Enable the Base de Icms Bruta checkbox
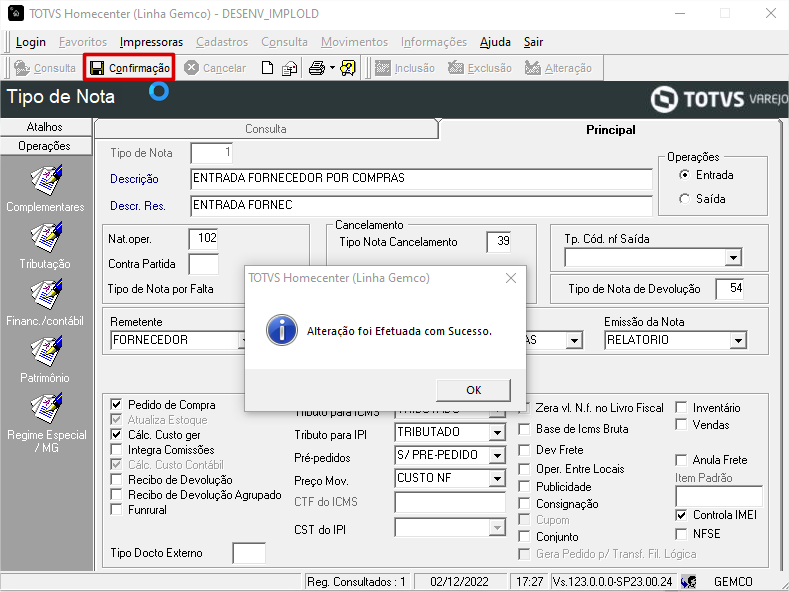This screenshot has height=592, width=789. tap(524, 429)
